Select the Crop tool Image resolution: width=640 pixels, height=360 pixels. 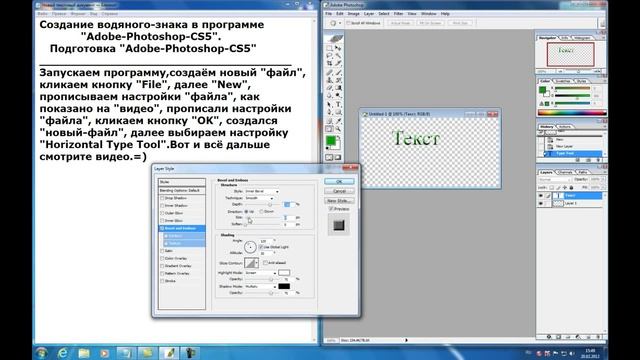[x=329, y=64]
